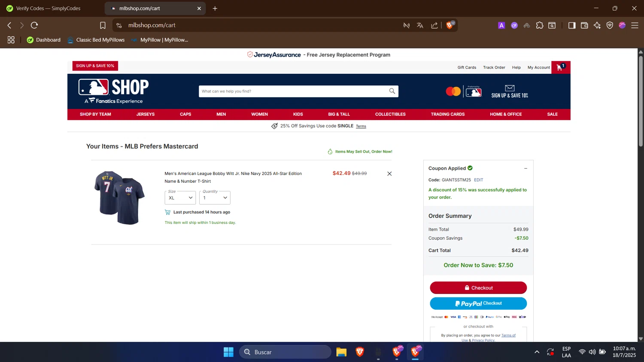The width and height of the screenshot is (644, 362).
Task: Click the search magnifier icon
Action: click(x=392, y=91)
